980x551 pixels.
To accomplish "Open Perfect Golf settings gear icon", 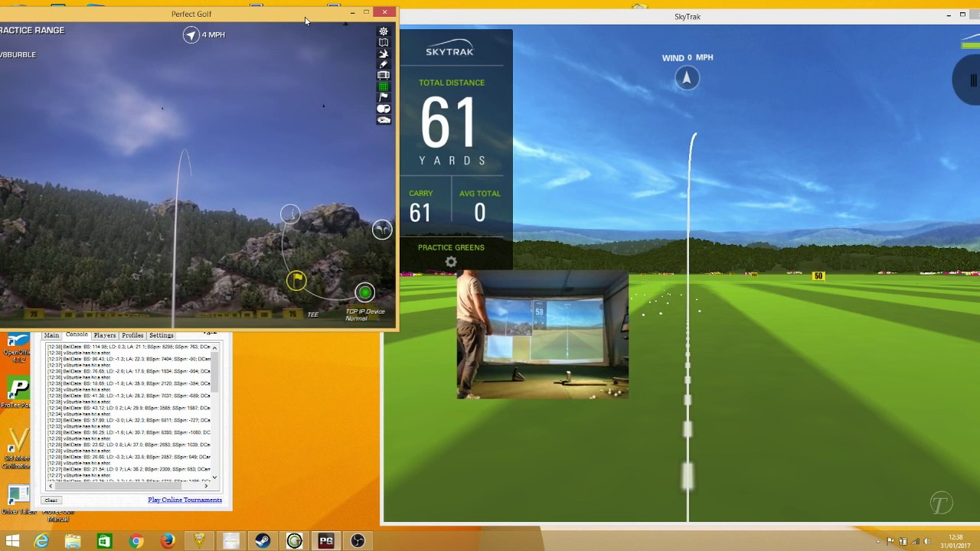I will (x=384, y=31).
